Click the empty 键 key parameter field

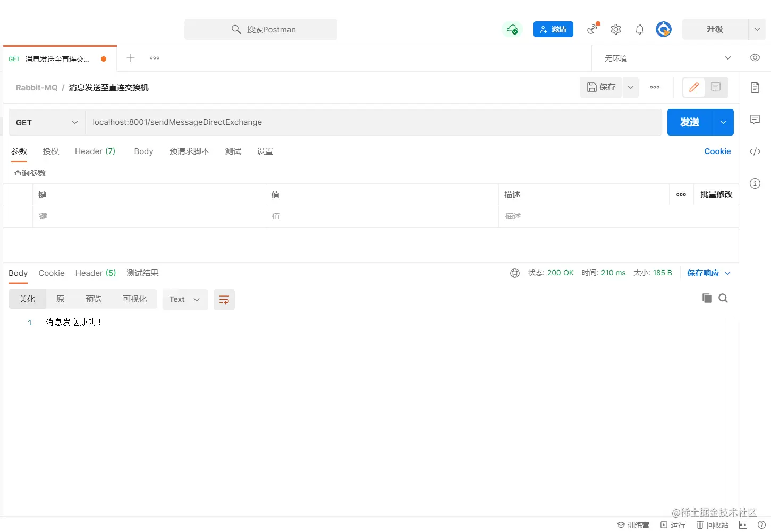tap(149, 217)
